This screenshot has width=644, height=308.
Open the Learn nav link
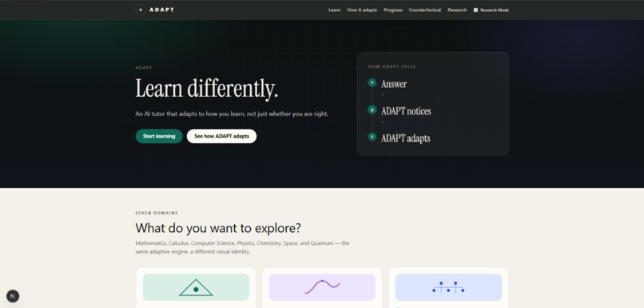[x=334, y=10]
